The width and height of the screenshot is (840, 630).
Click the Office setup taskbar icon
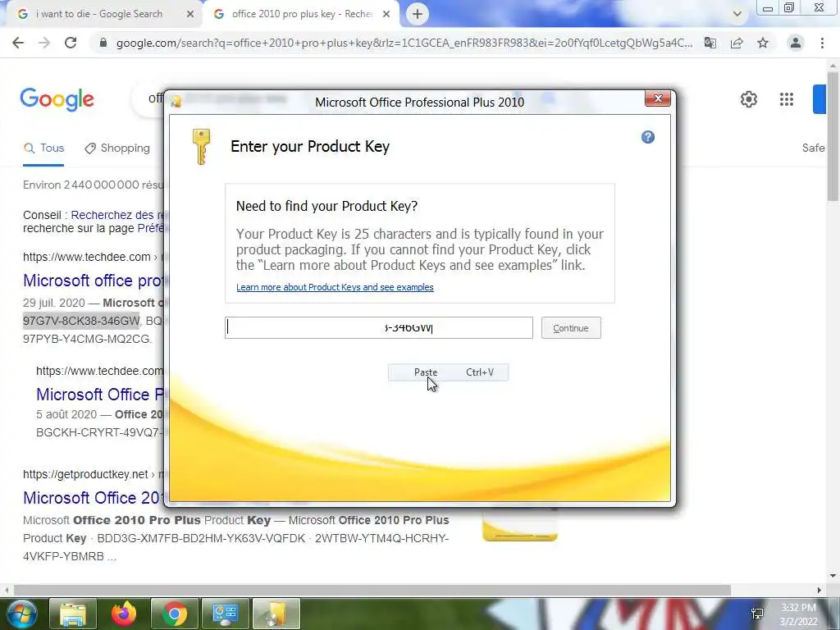276,614
